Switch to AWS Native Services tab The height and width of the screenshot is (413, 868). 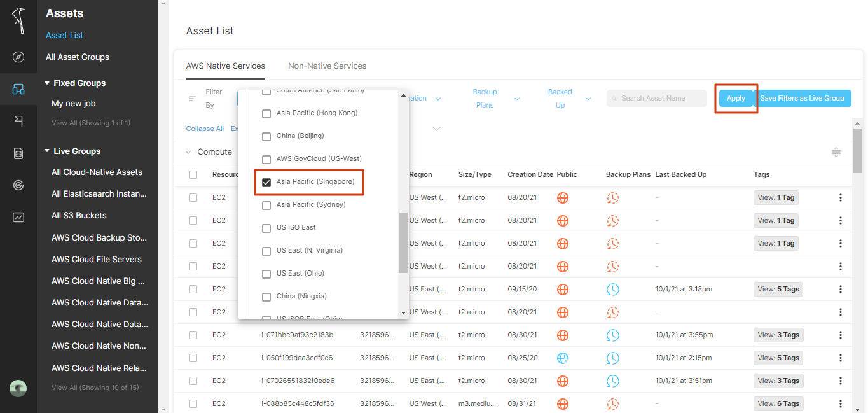(x=226, y=66)
